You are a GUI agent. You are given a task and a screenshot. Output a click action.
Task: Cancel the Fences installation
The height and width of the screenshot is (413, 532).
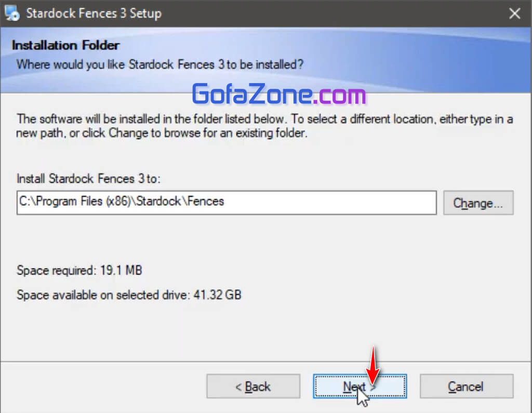[x=466, y=387]
